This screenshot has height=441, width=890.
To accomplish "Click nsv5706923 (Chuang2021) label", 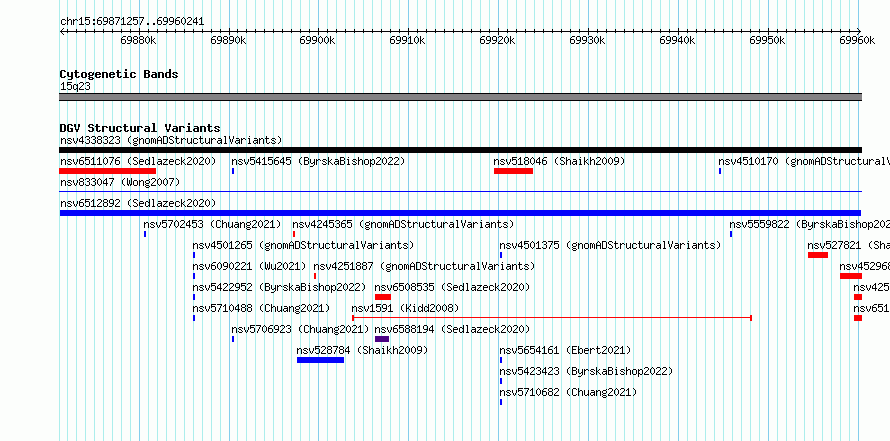I will pos(300,329).
